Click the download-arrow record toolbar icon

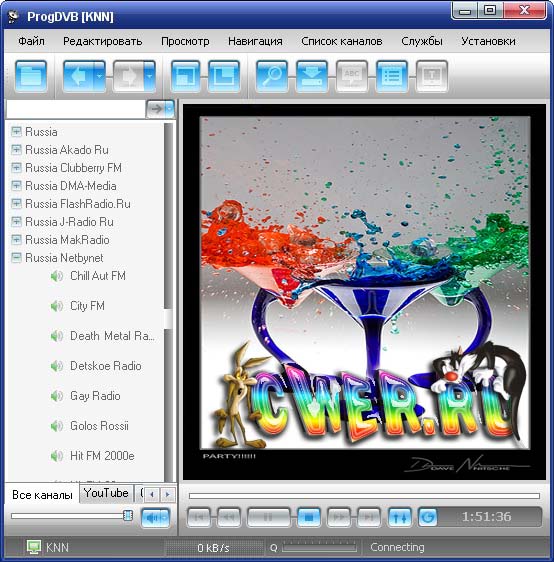tap(312, 76)
